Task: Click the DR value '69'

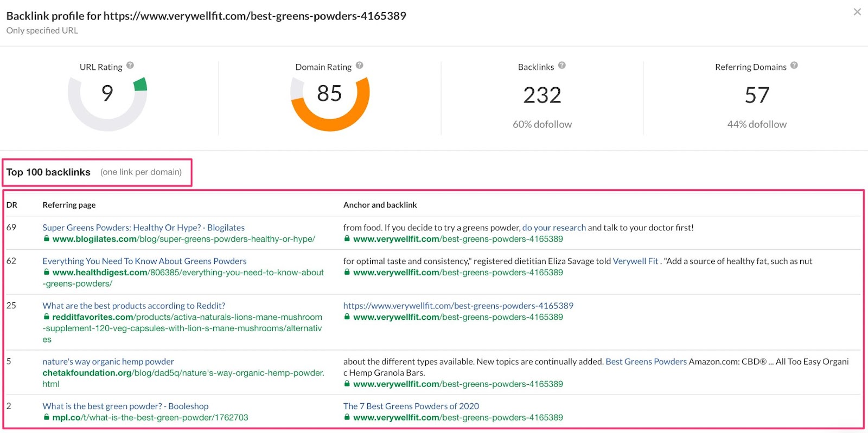Action: (x=11, y=227)
